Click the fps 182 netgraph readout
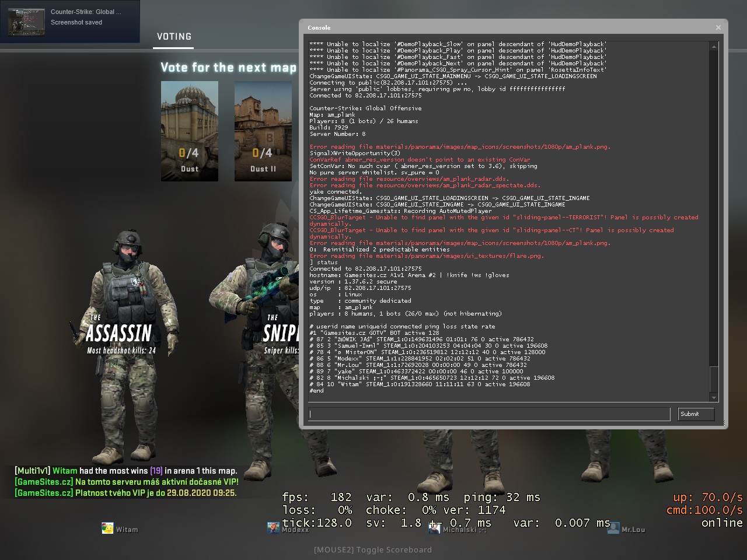 tap(317, 498)
